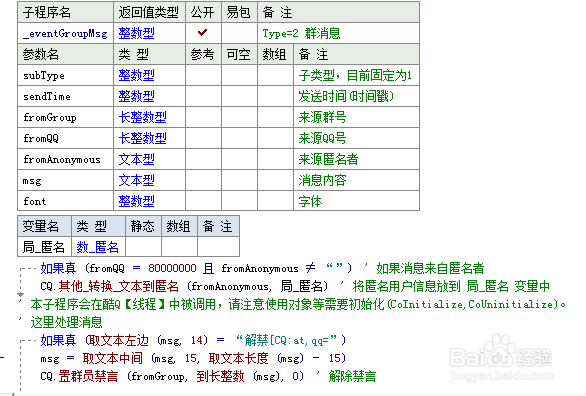This screenshot has width=586, height=396.
Task: Click variable type 数_匿名
Action: coord(98,247)
